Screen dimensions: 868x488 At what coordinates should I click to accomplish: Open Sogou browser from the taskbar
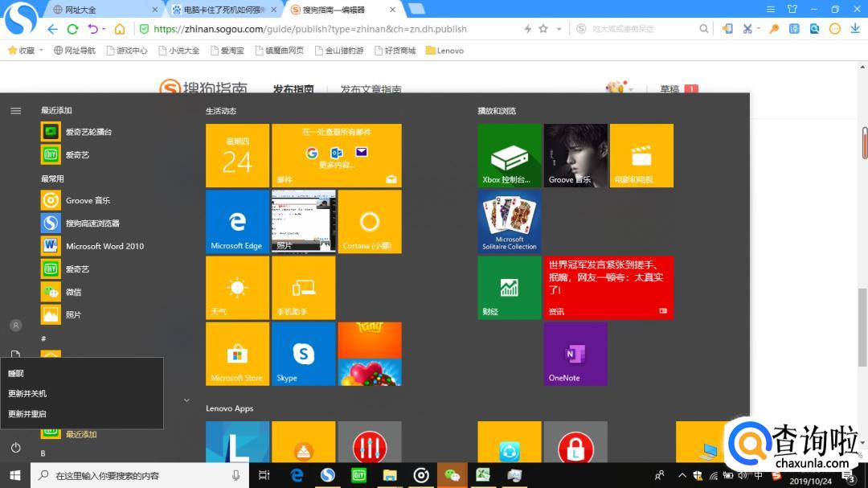point(328,475)
